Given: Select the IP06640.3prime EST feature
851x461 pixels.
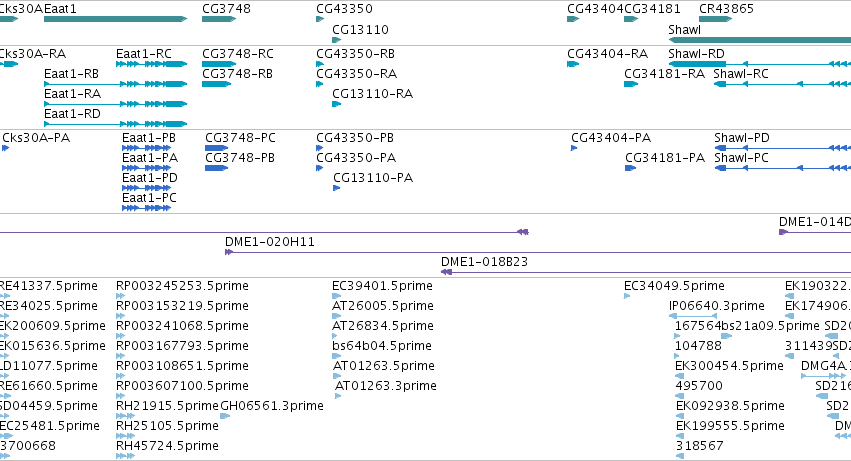Looking at the screenshot, I should [x=693, y=316].
